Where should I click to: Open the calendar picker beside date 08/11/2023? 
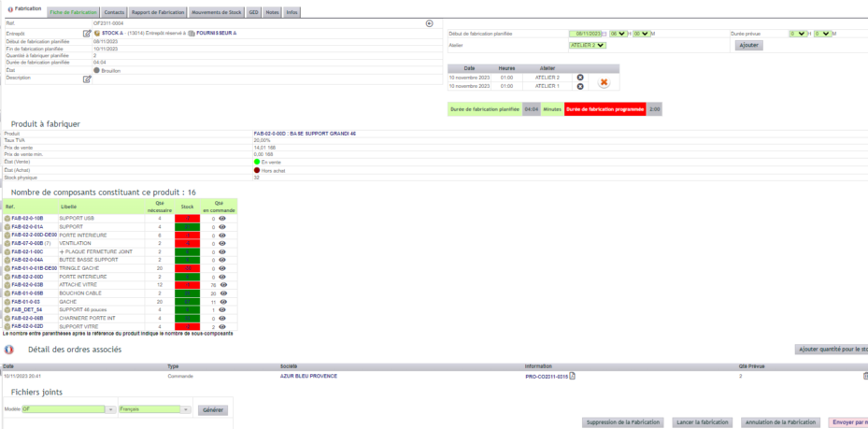[605, 34]
